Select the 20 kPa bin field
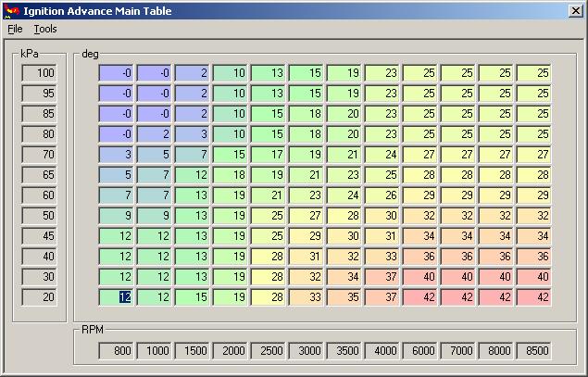Screen dimensions: 588x377 40,297
